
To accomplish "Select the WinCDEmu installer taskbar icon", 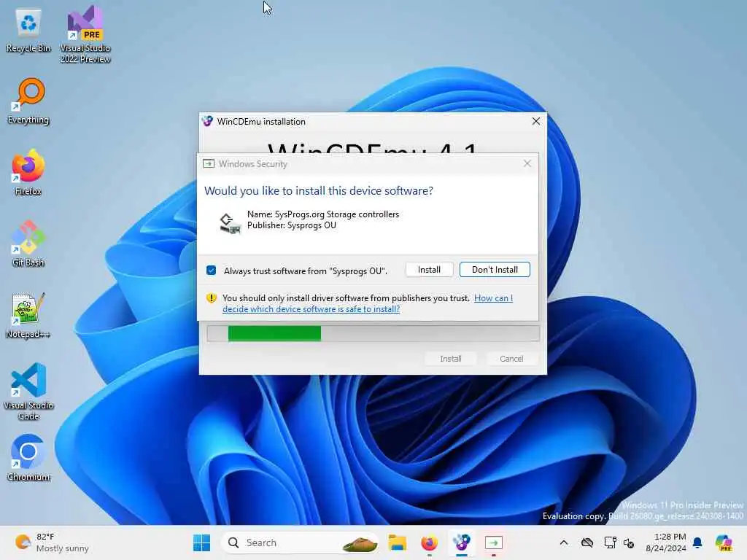I will click(x=461, y=542).
